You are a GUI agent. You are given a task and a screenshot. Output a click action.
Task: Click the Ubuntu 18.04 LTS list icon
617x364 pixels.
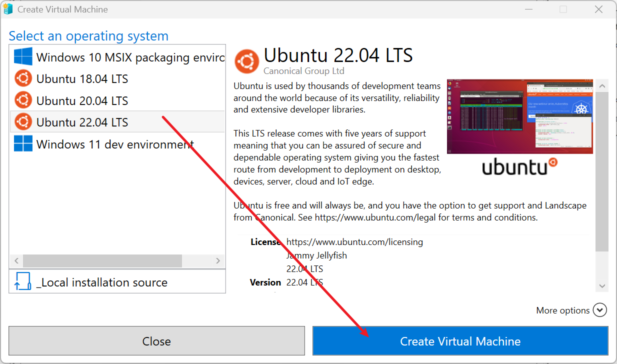coord(23,78)
